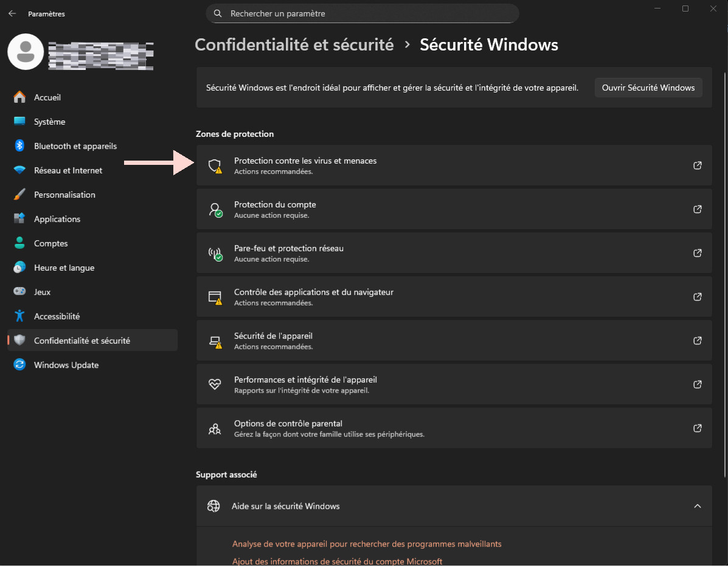Image resolution: width=728 pixels, height=567 pixels.
Task: Click the Actions recommandées text under virus protection
Action: [x=273, y=172]
